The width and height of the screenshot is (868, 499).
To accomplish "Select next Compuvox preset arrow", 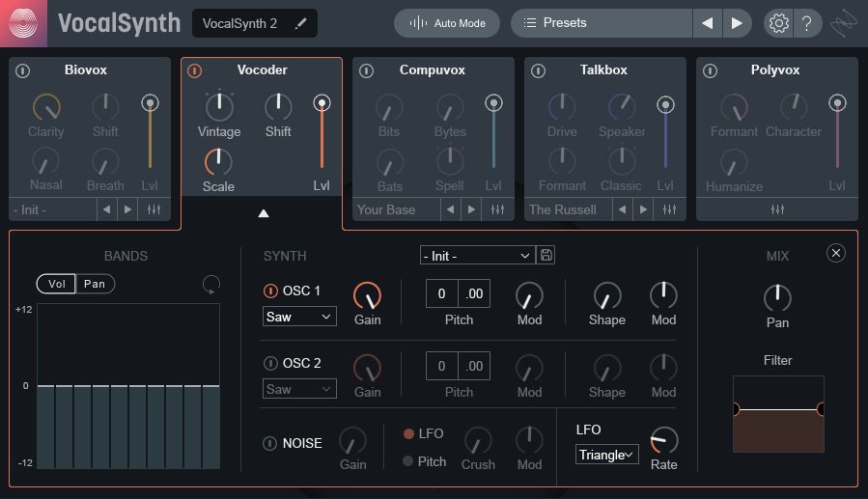I will pyautogui.click(x=471, y=209).
